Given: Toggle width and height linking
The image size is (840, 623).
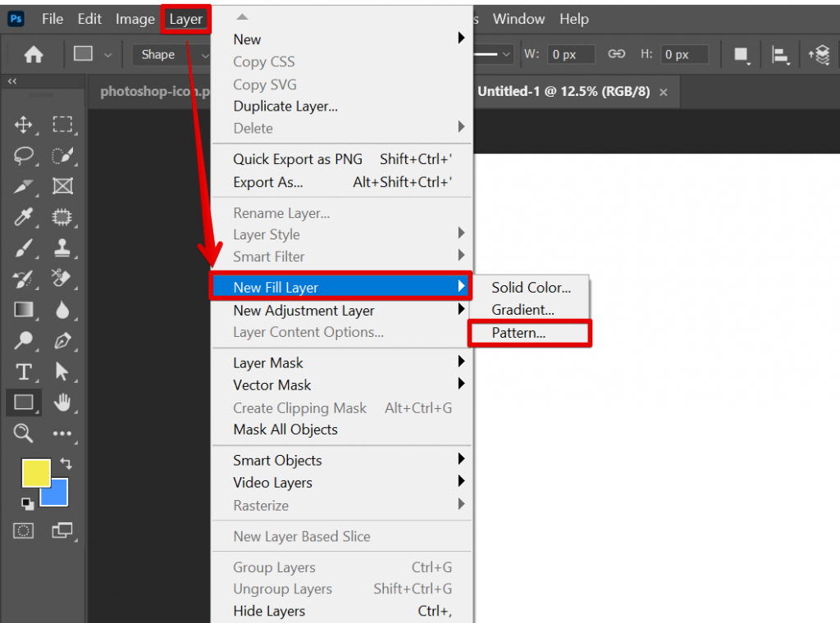Looking at the screenshot, I should click(616, 53).
